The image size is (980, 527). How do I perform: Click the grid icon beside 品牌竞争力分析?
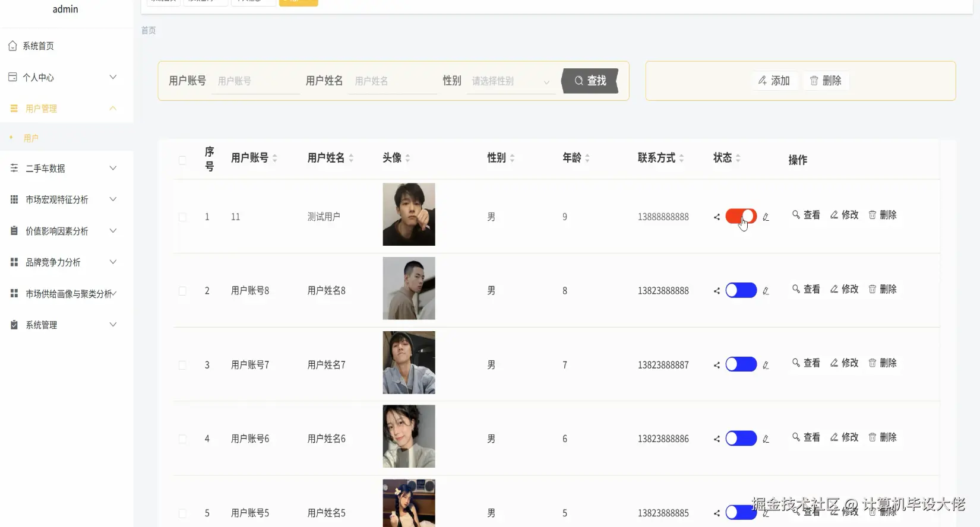[x=14, y=262]
